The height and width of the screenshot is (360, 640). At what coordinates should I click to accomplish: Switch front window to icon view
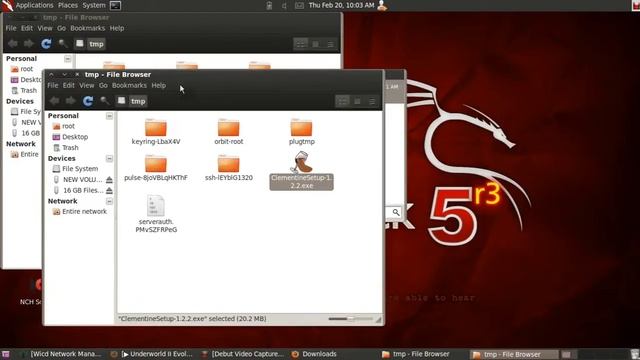coord(342,101)
